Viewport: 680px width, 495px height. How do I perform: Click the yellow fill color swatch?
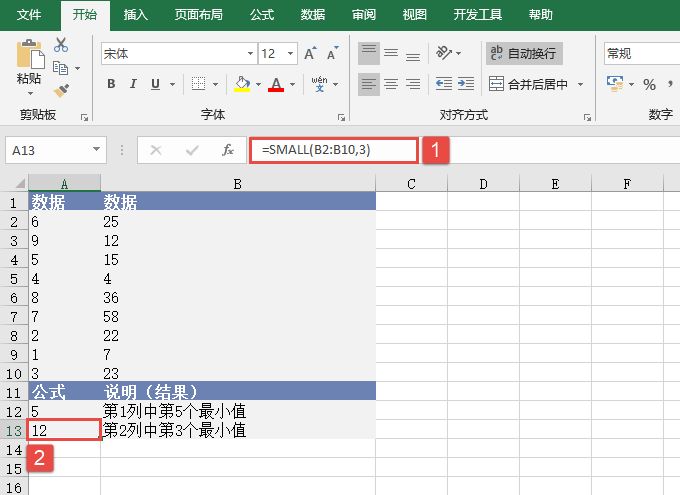241,85
